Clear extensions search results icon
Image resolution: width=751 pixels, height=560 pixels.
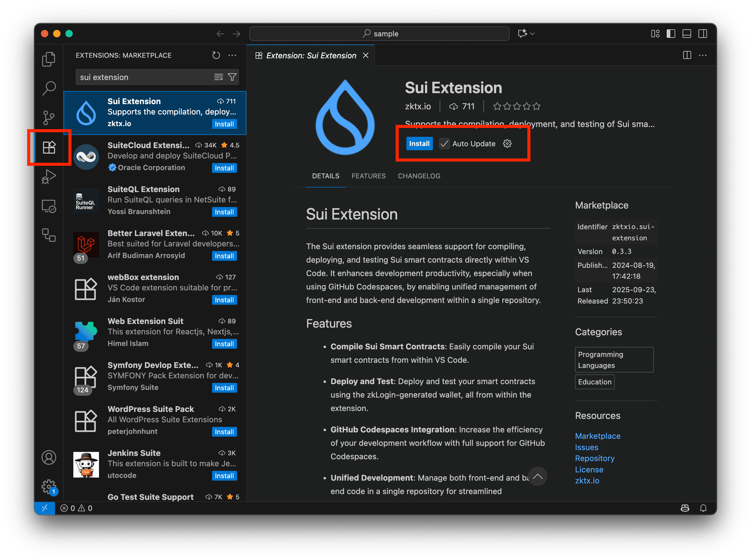[218, 77]
